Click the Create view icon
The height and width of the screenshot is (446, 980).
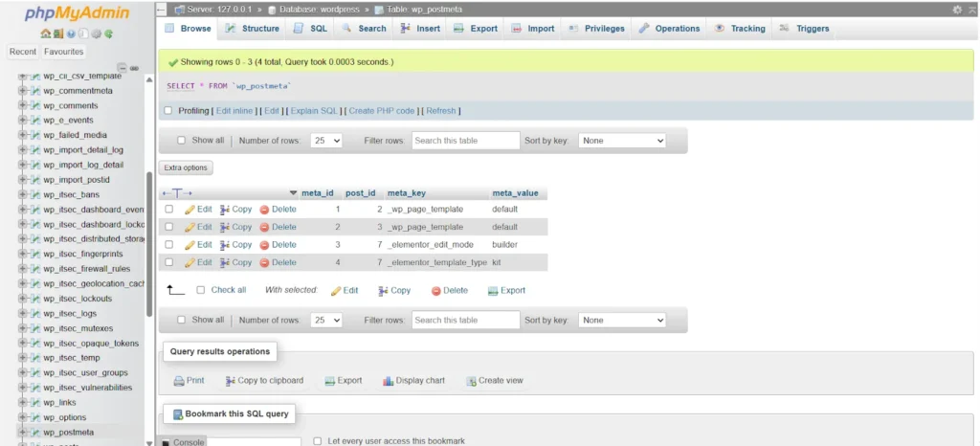tap(471, 380)
